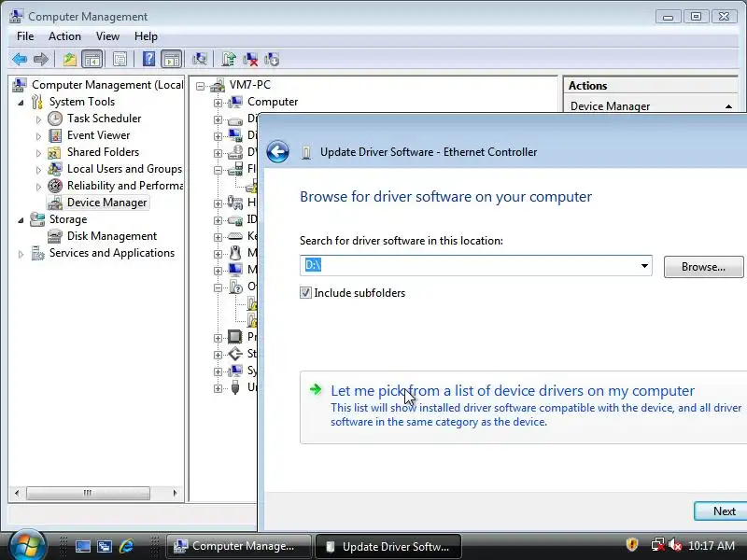Screen dimensions: 747x560
Task: Select Computer Management (Local) root node
Action: pyautogui.click(x=107, y=85)
